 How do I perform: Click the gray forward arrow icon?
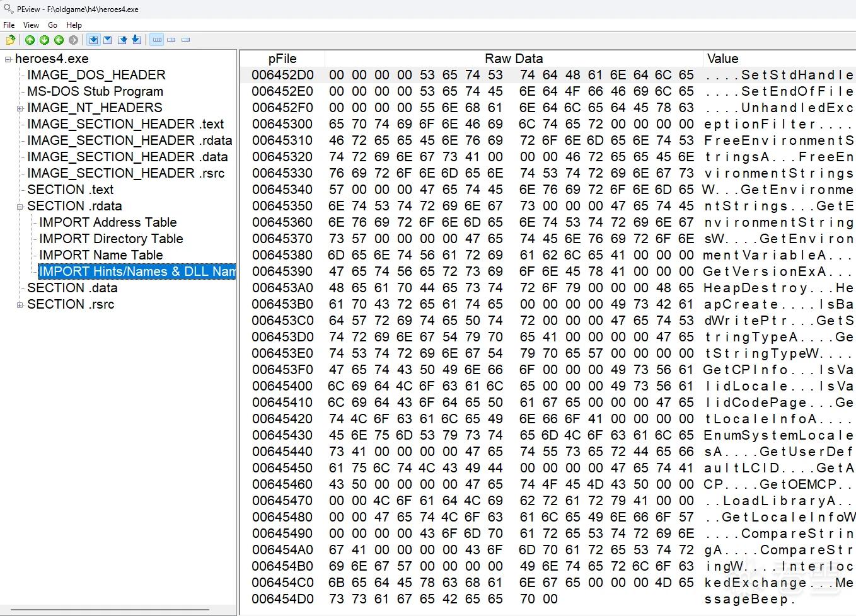click(73, 40)
